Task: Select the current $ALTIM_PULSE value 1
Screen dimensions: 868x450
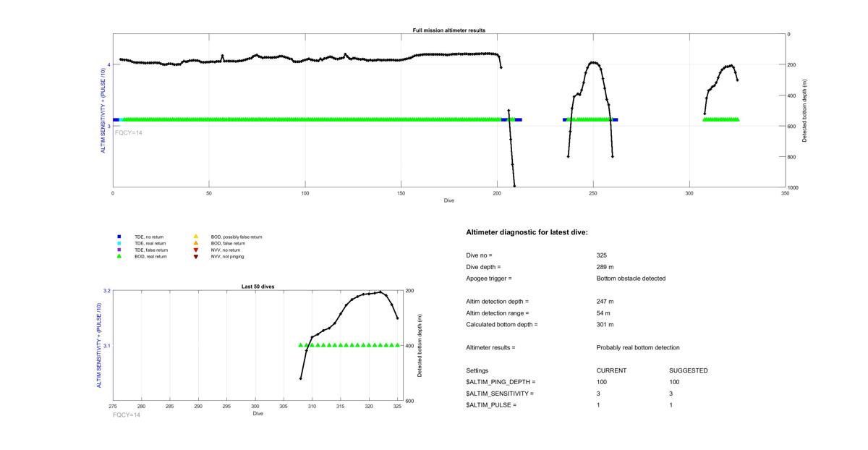Action: click(599, 405)
